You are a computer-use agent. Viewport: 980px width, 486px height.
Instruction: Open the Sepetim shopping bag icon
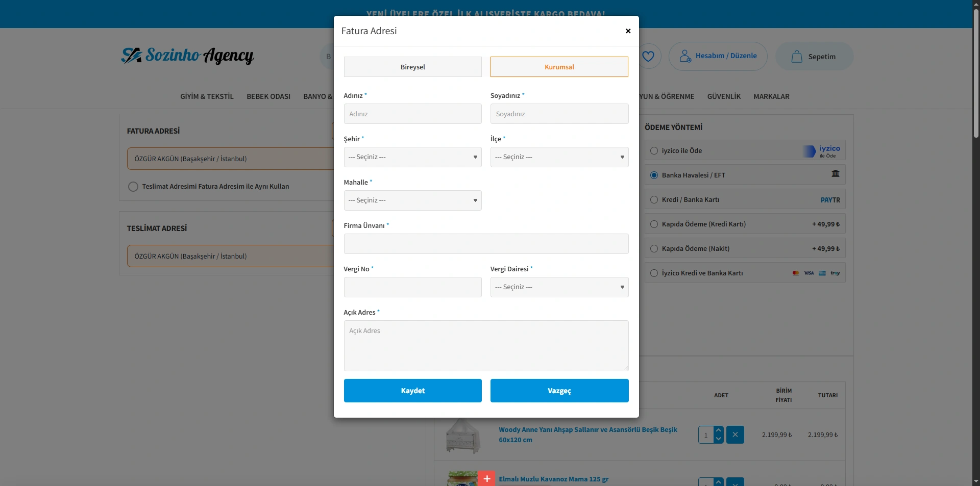point(796,57)
